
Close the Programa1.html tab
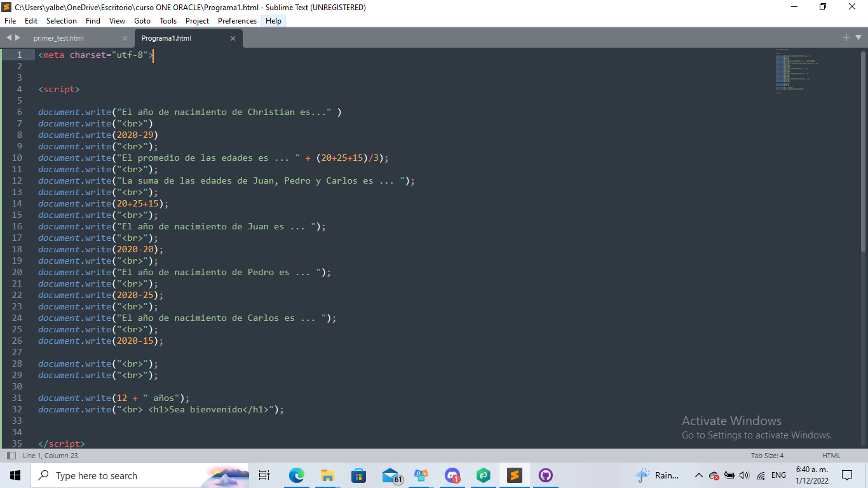tap(233, 38)
